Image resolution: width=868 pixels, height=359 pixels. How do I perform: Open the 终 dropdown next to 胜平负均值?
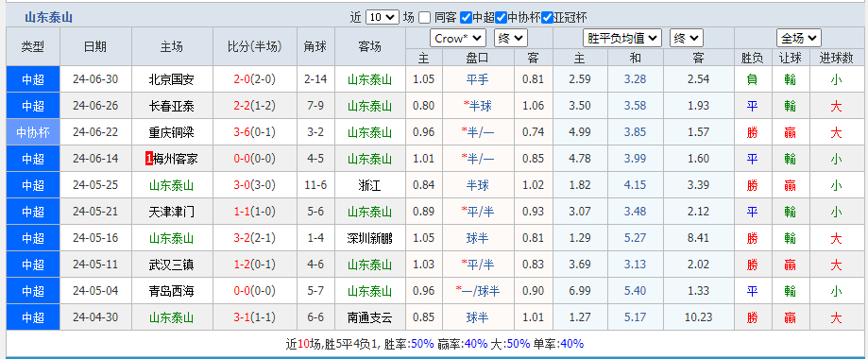687,38
